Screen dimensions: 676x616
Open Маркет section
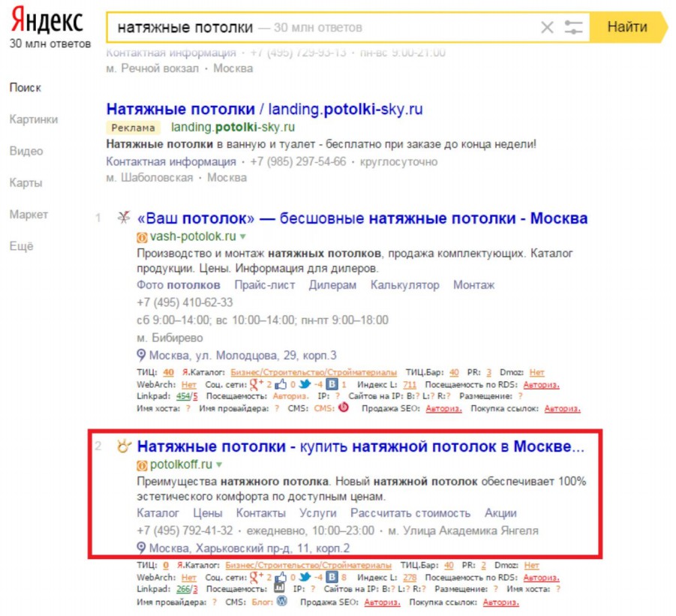[x=29, y=215]
